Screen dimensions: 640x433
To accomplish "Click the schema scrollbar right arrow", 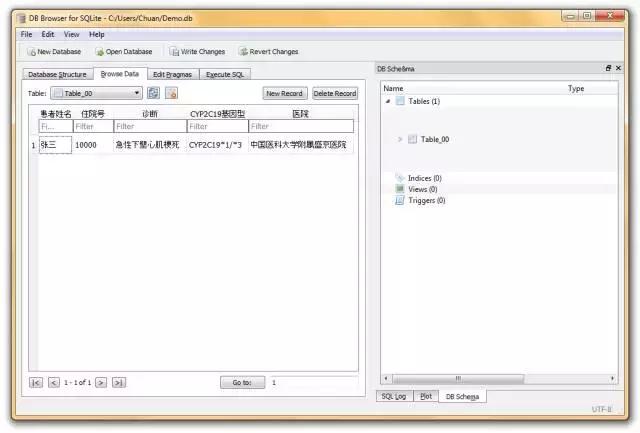I will click(x=612, y=379).
